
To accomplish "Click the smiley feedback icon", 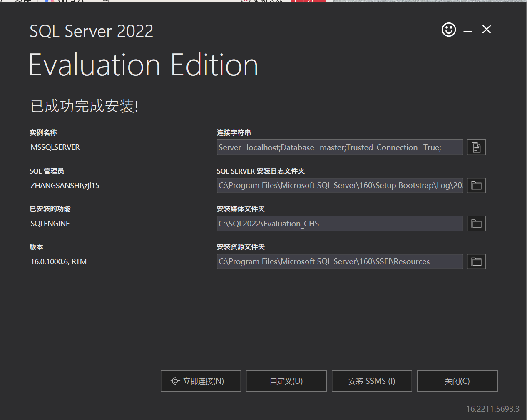I will click(x=448, y=30).
